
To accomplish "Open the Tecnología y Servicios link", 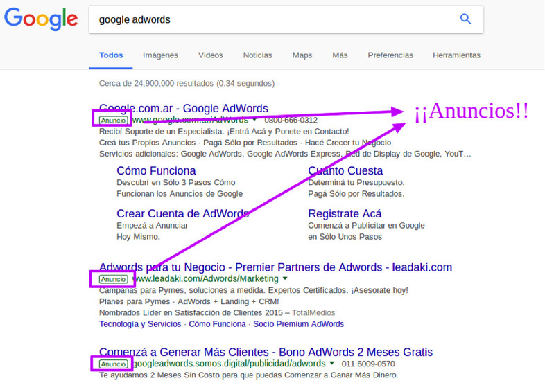I will tap(140, 324).
